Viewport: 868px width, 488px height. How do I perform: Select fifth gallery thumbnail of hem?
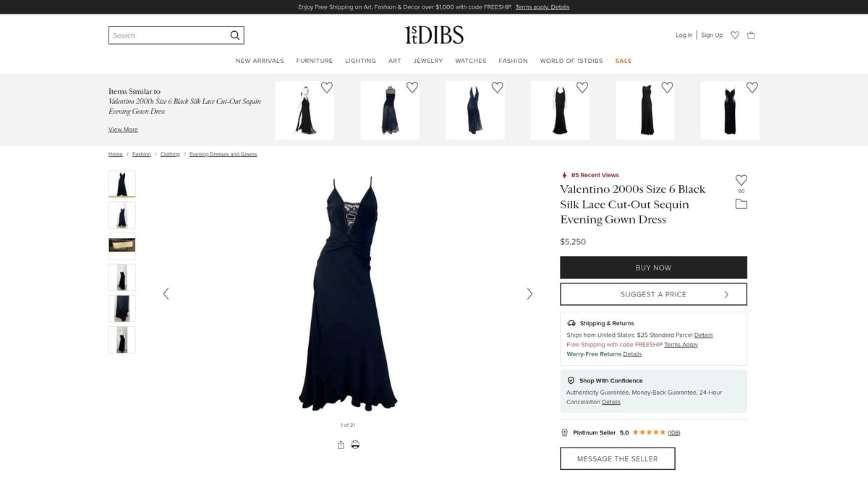click(122, 308)
